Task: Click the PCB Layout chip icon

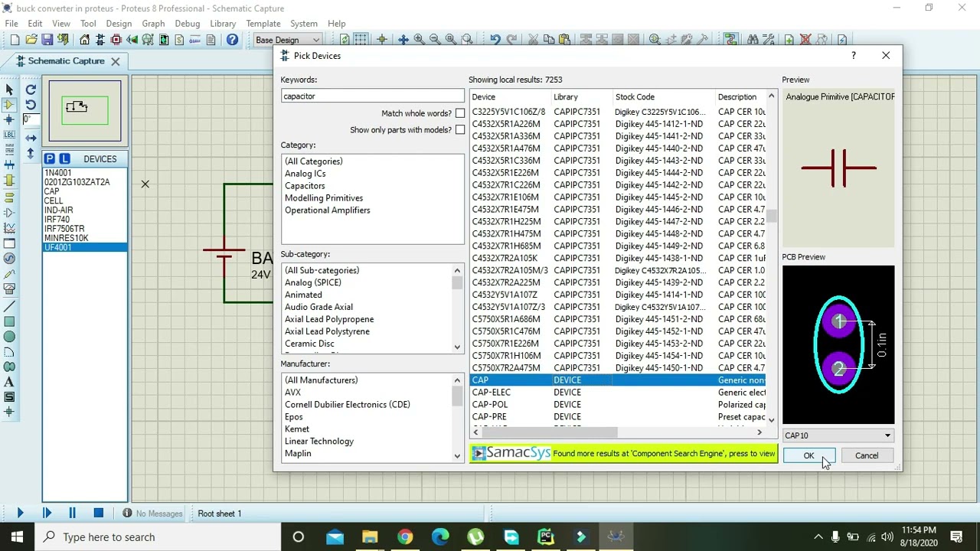Action: pyautogui.click(x=116, y=40)
